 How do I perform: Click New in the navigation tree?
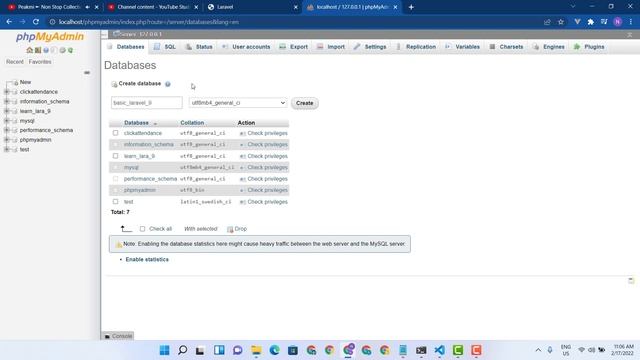(x=25, y=82)
